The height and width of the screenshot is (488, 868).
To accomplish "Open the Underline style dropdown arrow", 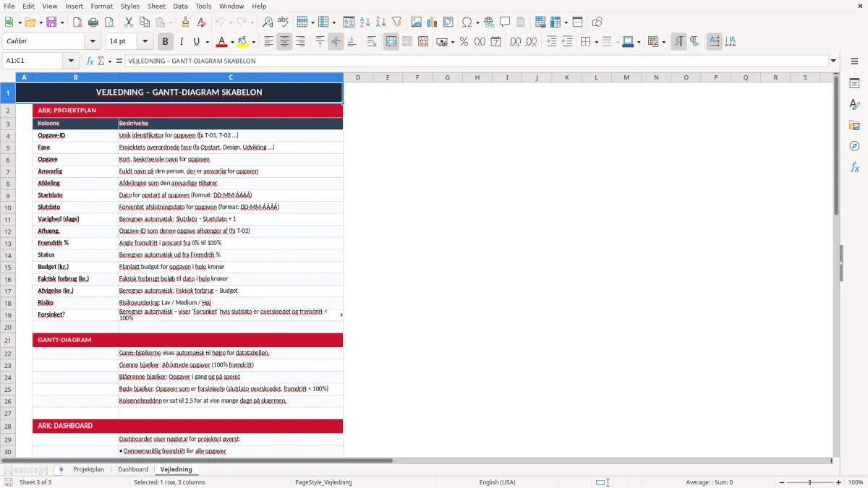I will 207,42.
